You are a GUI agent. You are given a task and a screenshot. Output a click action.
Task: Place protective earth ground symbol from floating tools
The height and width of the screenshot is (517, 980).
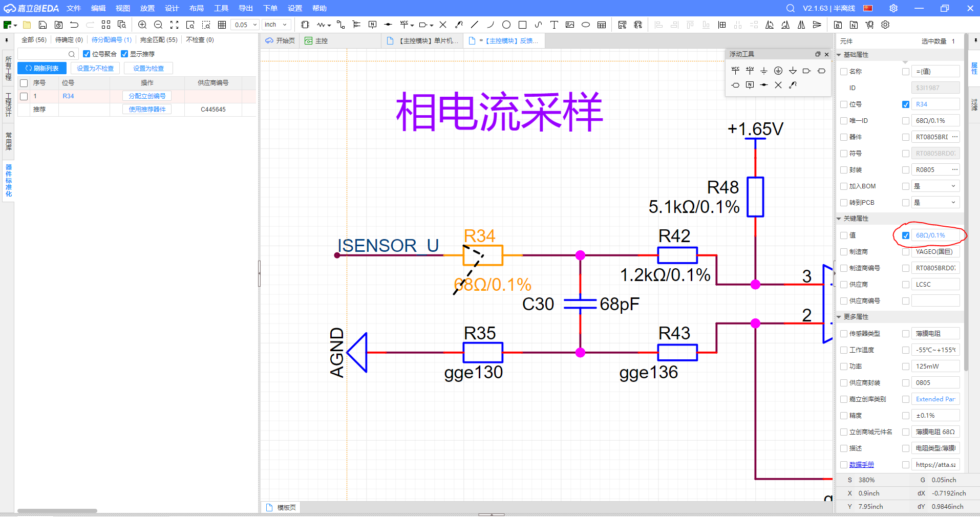[x=778, y=71]
